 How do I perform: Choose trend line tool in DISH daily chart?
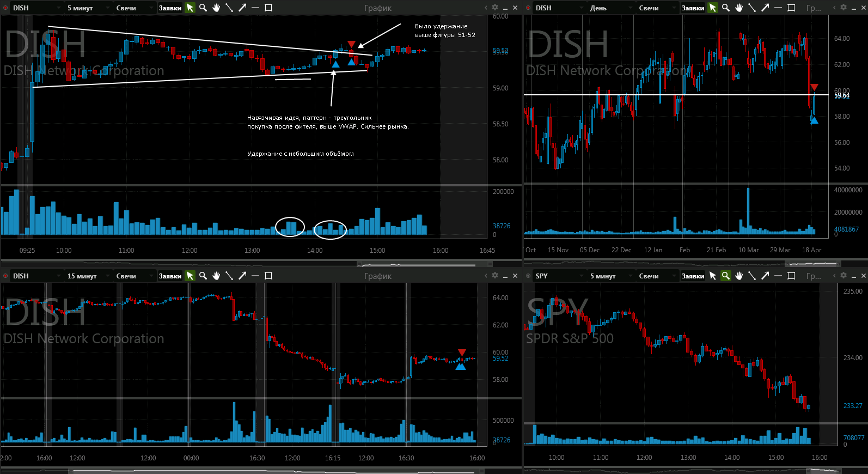[x=752, y=8]
